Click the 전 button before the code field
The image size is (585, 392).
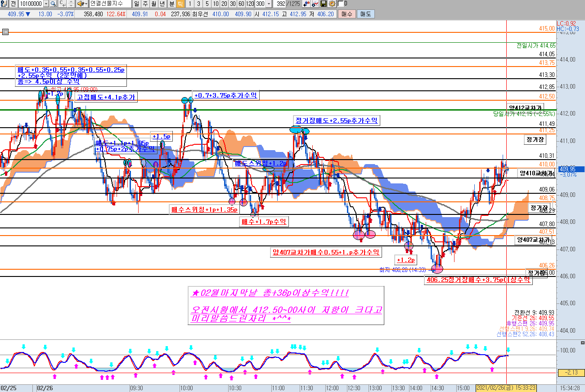(x=13, y=4)
